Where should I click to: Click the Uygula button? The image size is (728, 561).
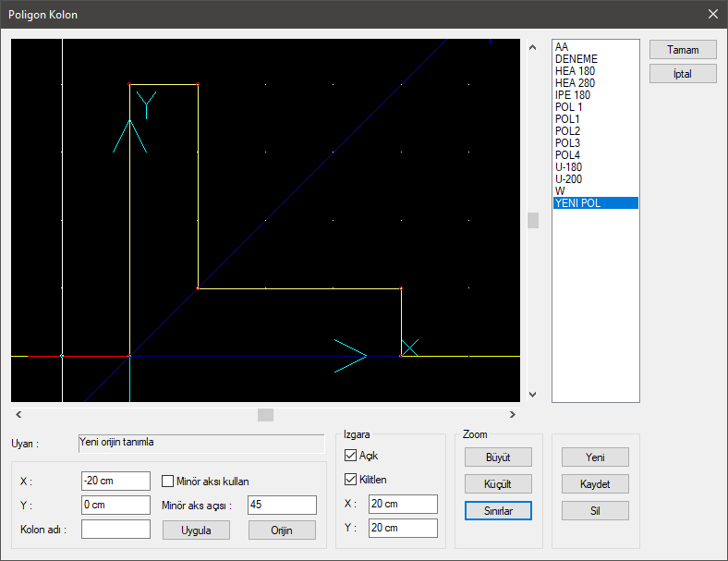click(196, 531)
